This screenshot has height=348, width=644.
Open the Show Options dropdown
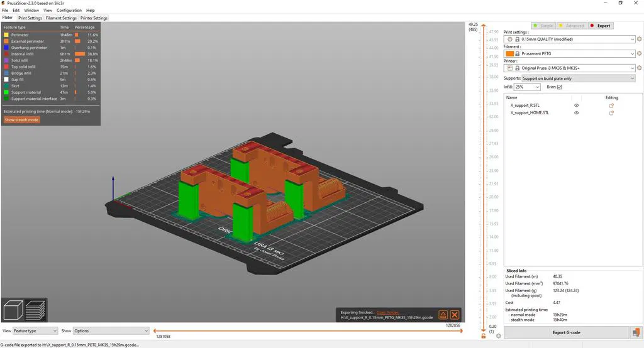tap(111, 331)
